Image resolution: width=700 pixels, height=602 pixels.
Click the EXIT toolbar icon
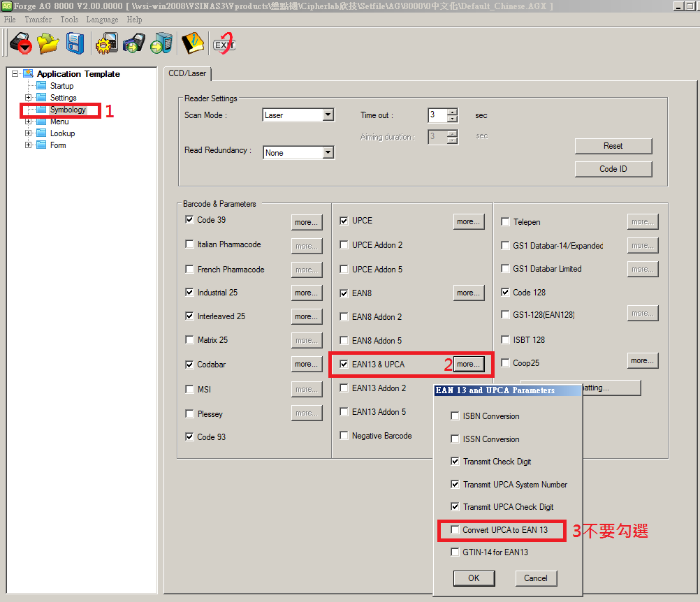point(224,44)
